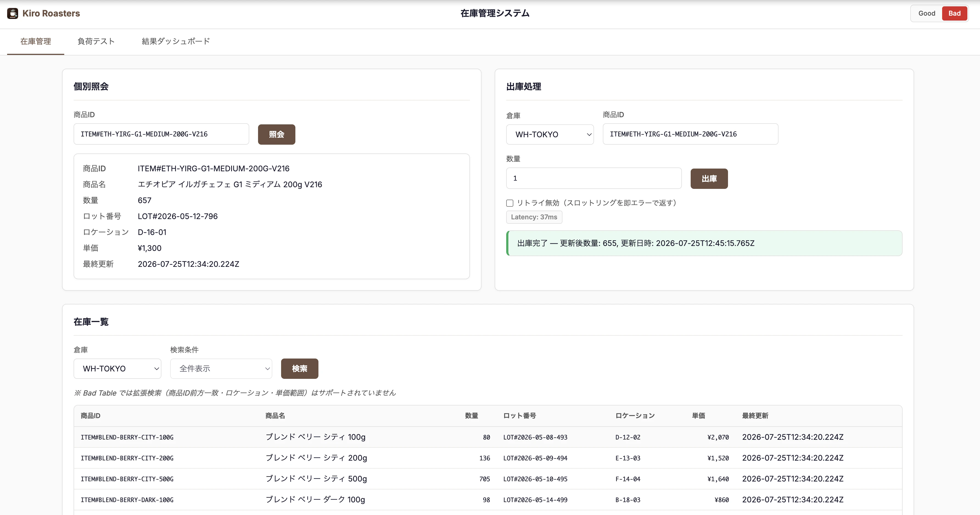
Task: Click the 検索 search button
Action: (x=299, y=369)
